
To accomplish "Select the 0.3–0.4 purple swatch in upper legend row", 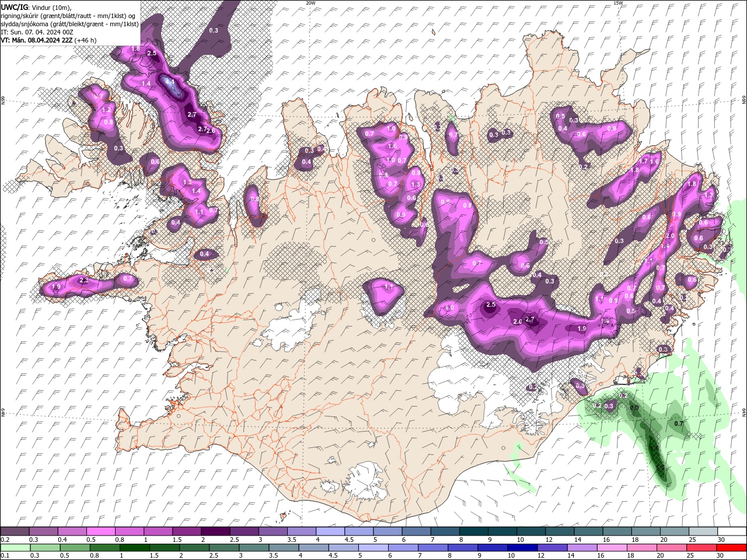I will (x=44, y=531).
